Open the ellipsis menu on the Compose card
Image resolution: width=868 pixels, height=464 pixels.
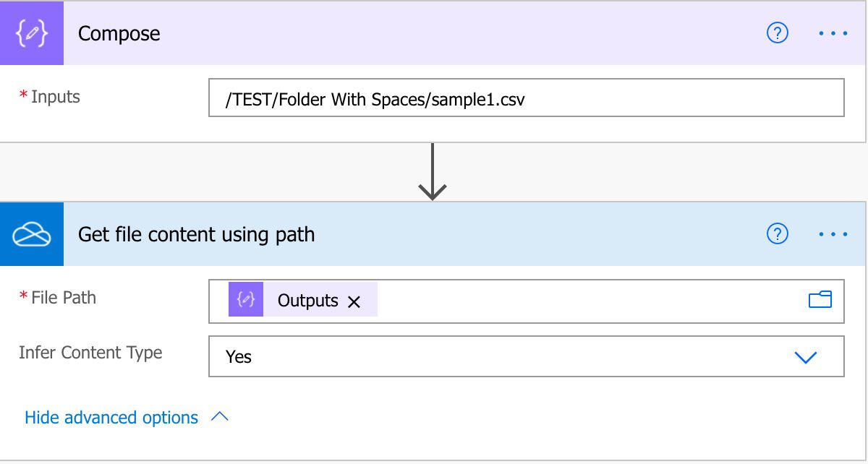833,33
